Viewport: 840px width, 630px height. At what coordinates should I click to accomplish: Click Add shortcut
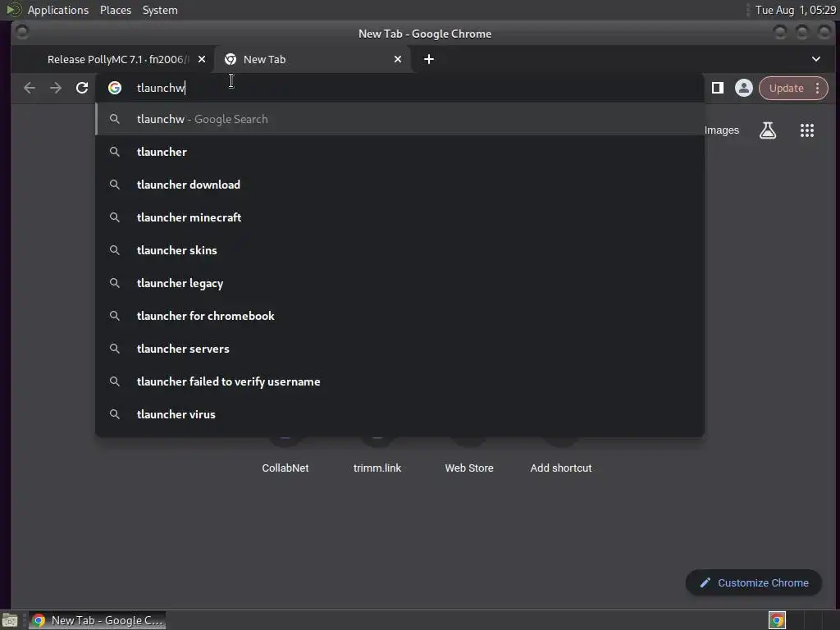(x=561, y=468)
